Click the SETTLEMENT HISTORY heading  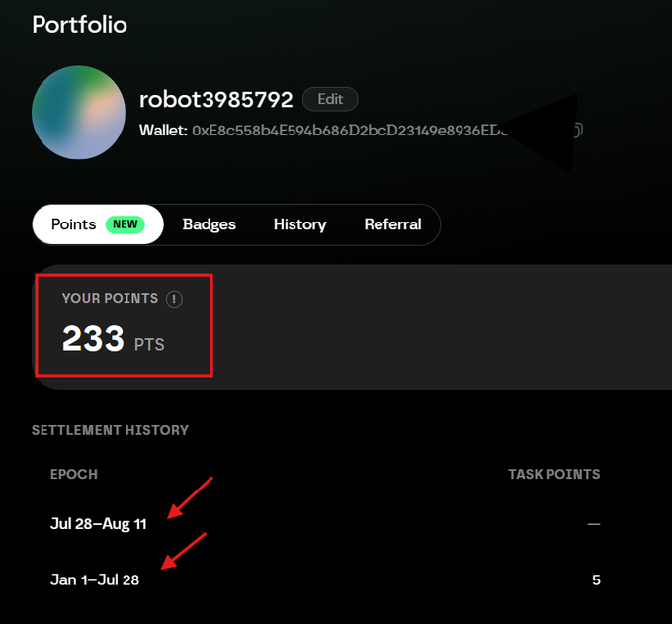pyautogui.click(x=110, y=430)
